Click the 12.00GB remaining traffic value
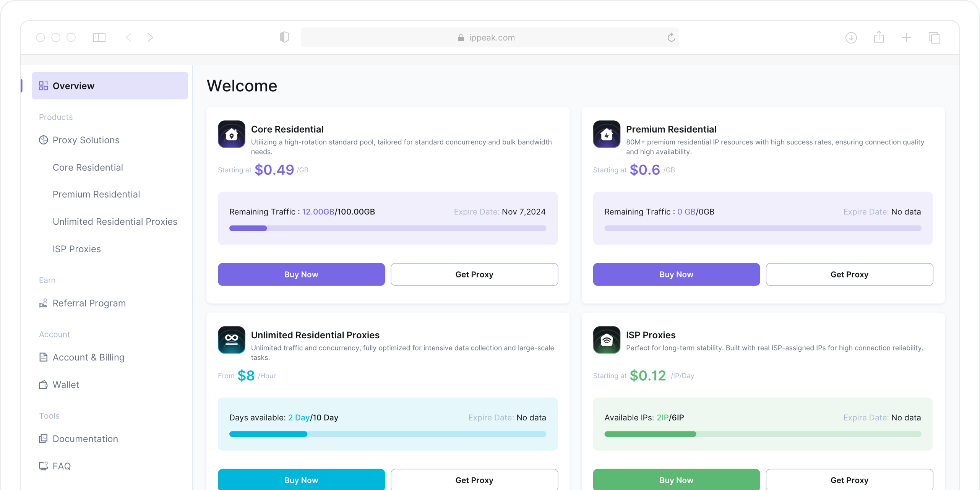This screenshot has height=490, width=980. (318, 212)
